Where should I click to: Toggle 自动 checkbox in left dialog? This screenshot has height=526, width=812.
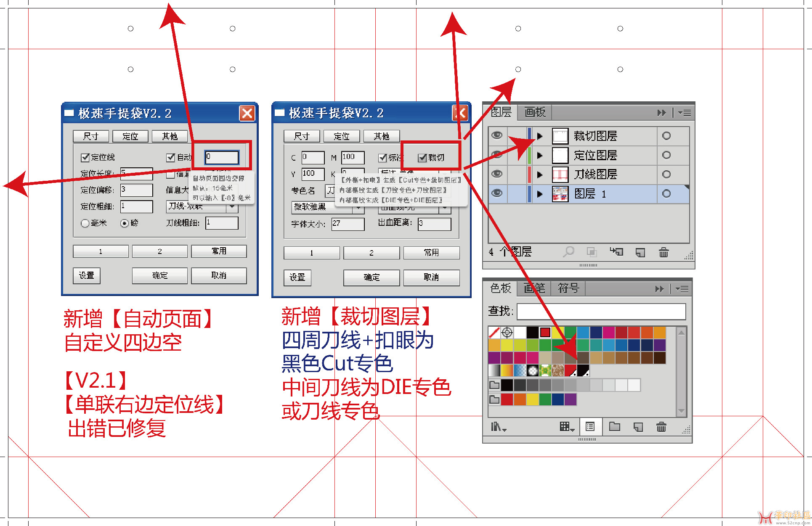point(170,157)
